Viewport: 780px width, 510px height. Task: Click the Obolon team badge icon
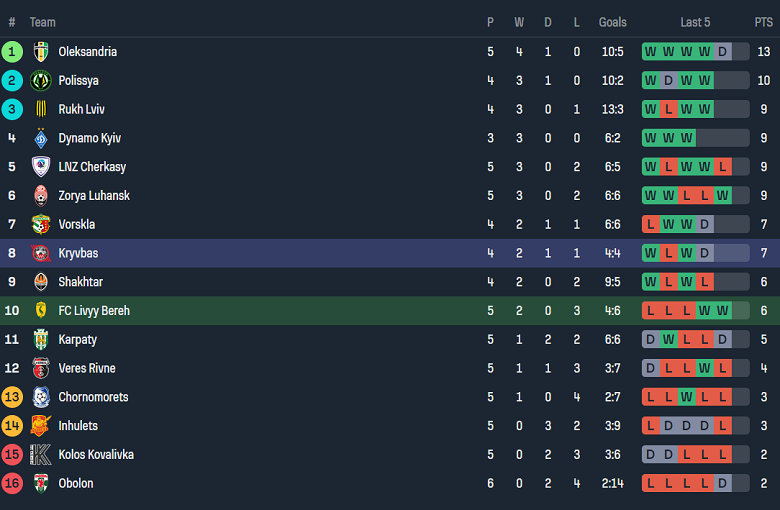point(41,484)
